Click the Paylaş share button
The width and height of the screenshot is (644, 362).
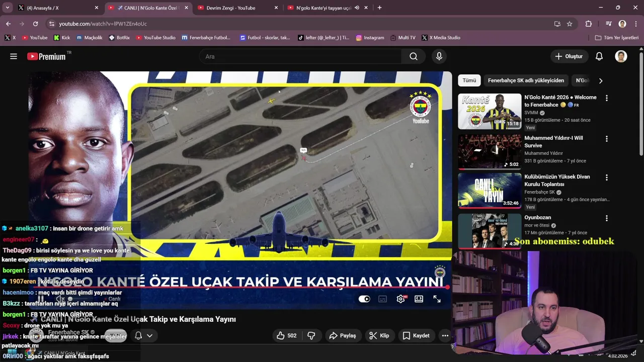tap(343, 335)
